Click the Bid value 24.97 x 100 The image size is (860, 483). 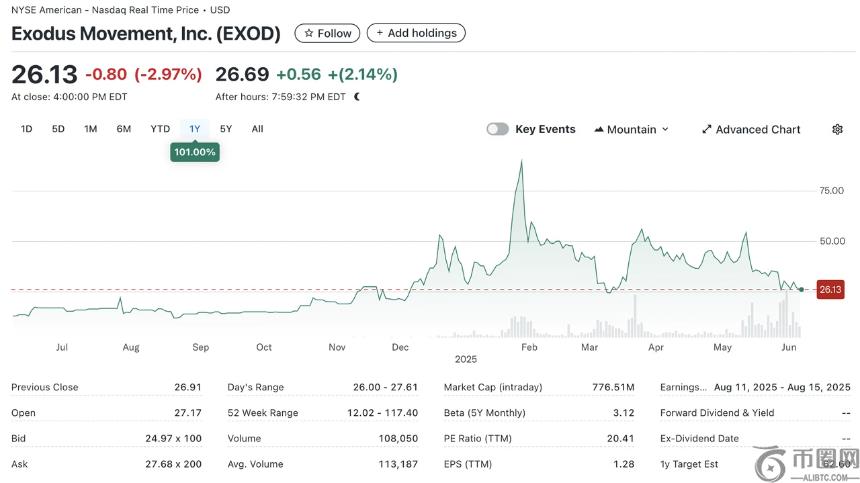[x=173, y=439]
